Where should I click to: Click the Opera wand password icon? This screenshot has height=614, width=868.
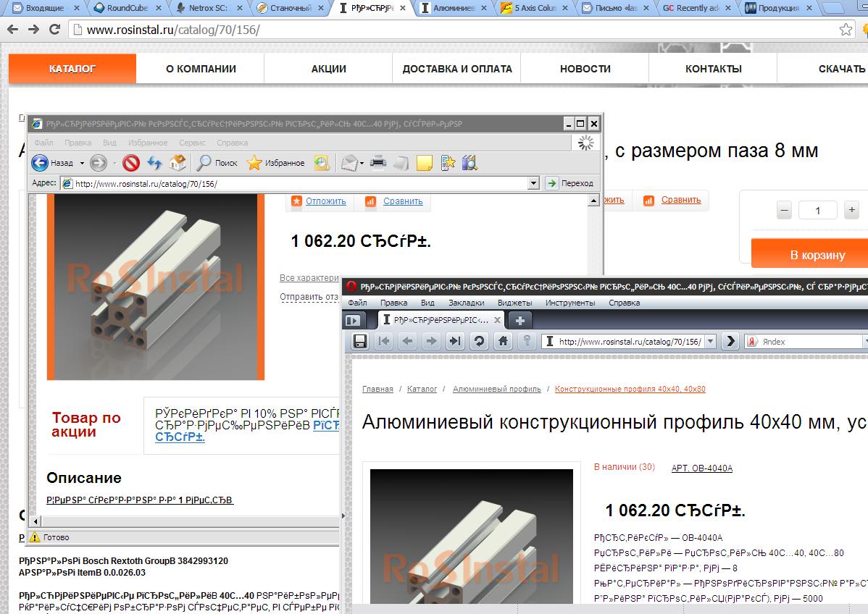527,341
